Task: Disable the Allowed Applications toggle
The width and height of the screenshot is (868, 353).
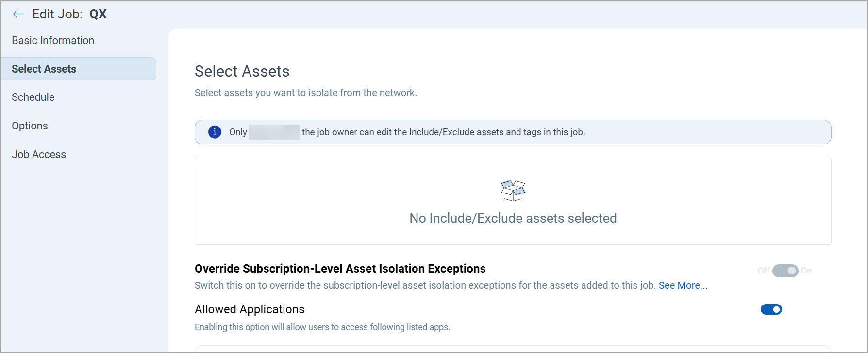Action: coord(771,309)
